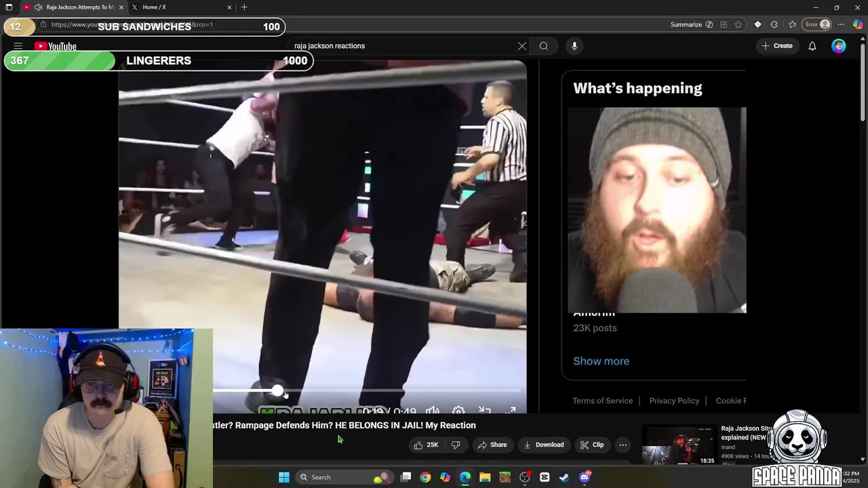Click the Create button on YouTube
Screen dimensions: 868x488
point(776,46)
